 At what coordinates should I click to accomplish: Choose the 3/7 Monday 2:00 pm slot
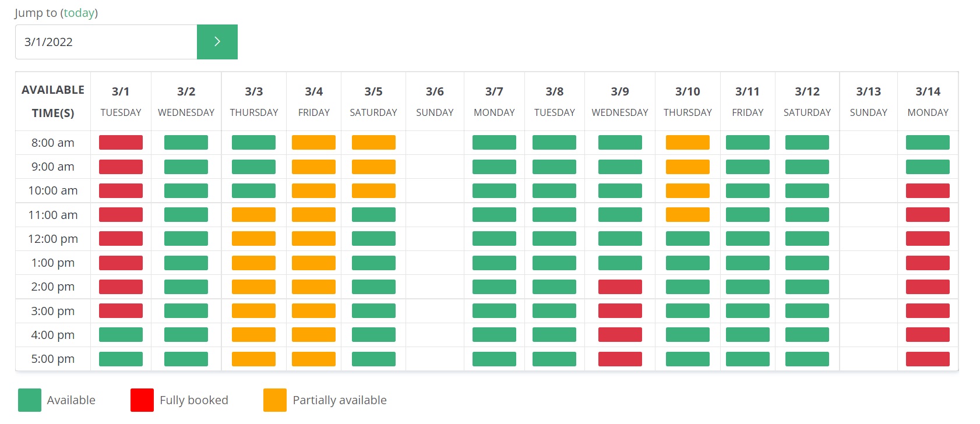pos(494,287)
